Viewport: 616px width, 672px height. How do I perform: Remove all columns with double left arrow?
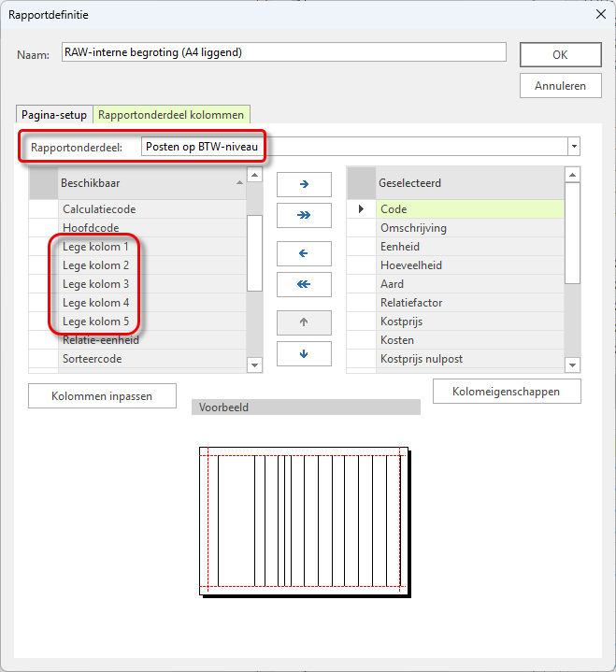click(304, 284)
